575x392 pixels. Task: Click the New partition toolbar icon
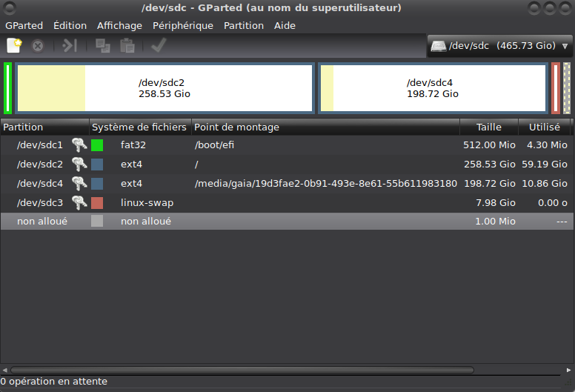coord(14,45)
